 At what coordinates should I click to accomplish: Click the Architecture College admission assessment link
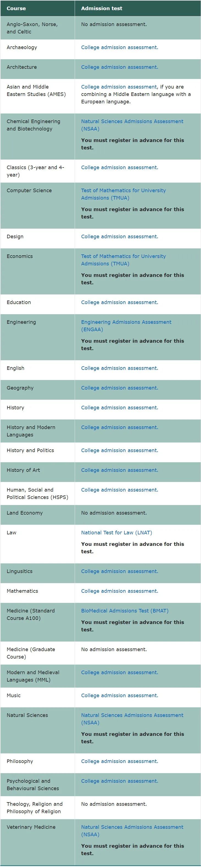pyautogui.click(x=119, y=67)
